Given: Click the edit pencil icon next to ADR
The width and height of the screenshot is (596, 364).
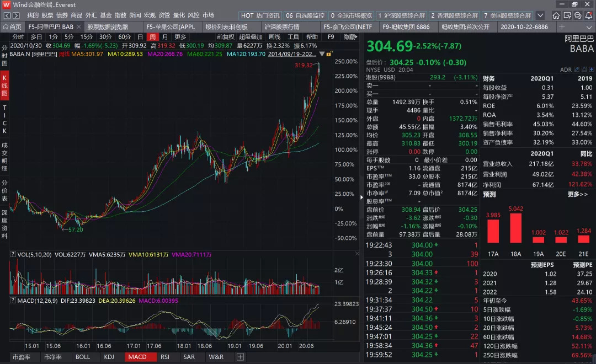Looking at the screenshot, I should coord(577,69).
